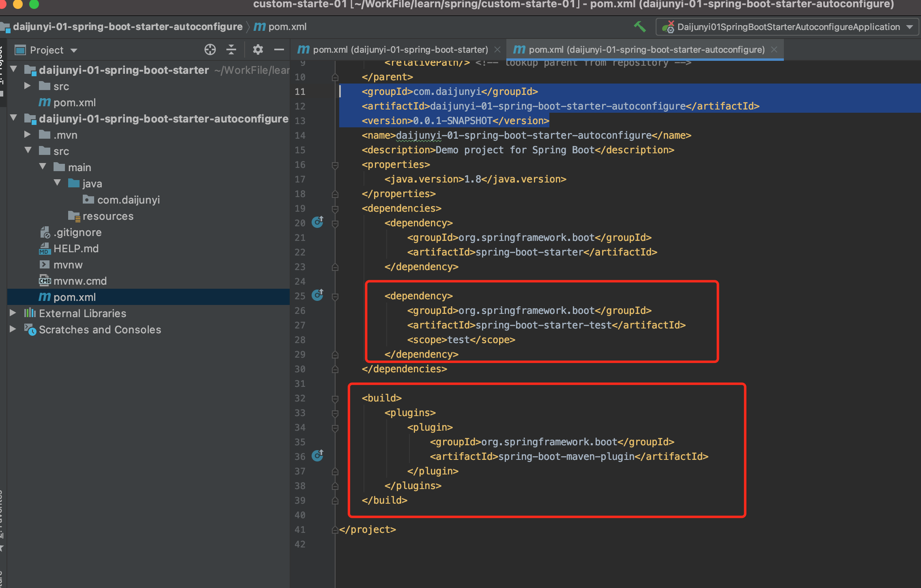Click the Project panel window icon

point(20,50)
